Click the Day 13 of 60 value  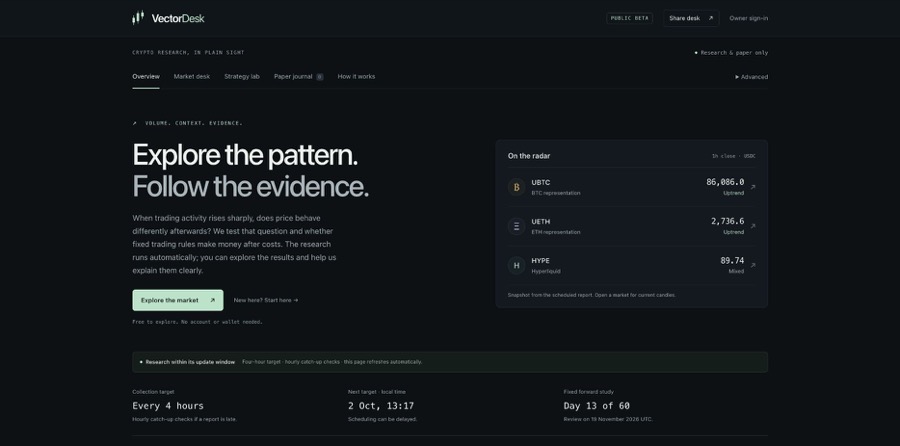point(596,406)
